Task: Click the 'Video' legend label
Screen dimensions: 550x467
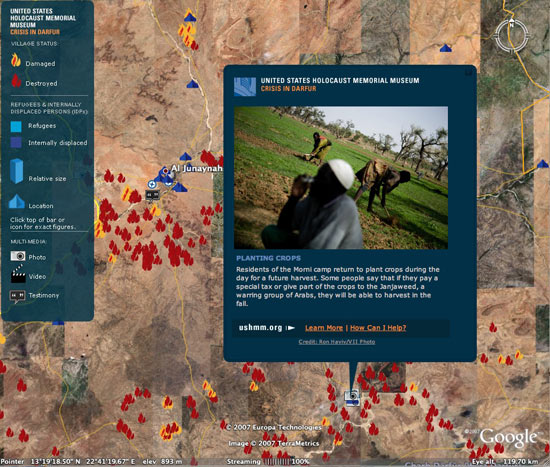Action: 37,276
